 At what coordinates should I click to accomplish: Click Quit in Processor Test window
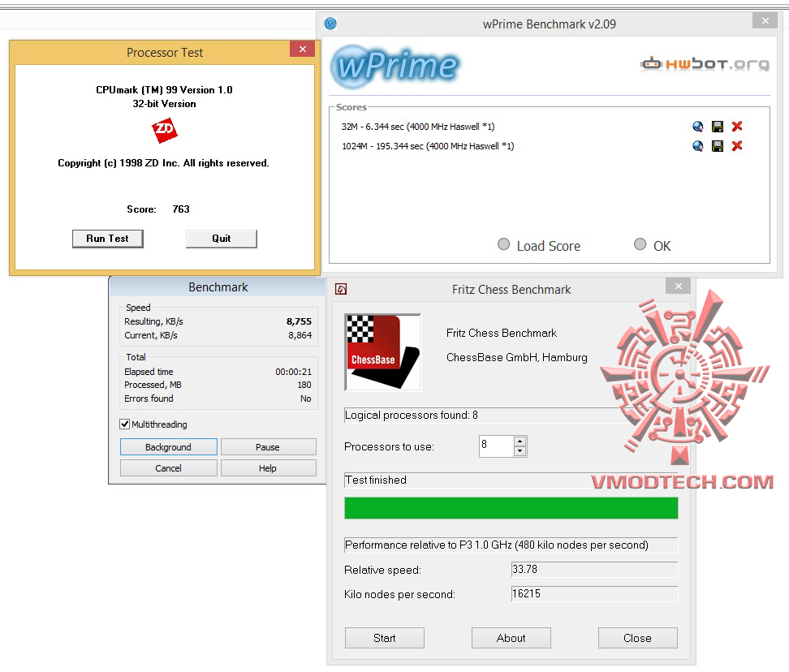click(x=222, y=239)
